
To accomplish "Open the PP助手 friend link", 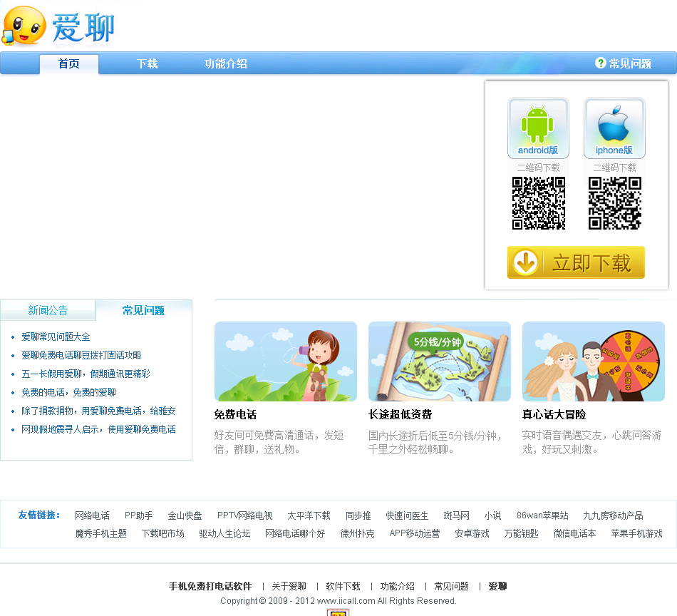I will click(x=138, y=515).
